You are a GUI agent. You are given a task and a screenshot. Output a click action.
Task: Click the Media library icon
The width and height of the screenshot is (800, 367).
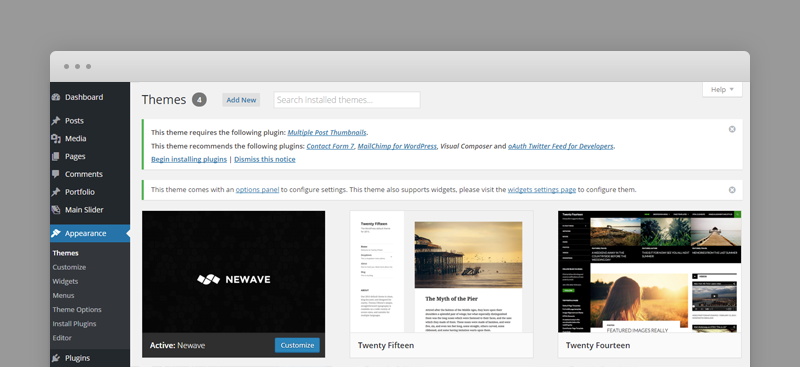click(x=56, y=138)
